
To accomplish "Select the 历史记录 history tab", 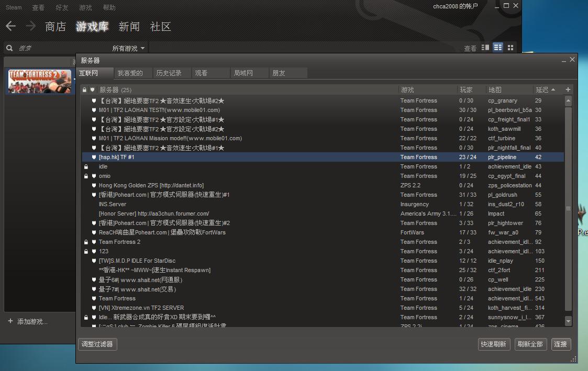I will 172,73.
